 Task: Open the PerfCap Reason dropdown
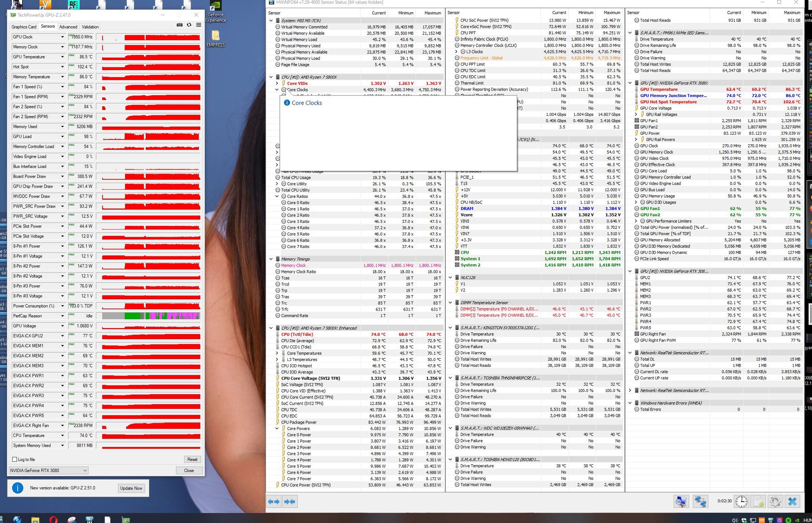63,316
